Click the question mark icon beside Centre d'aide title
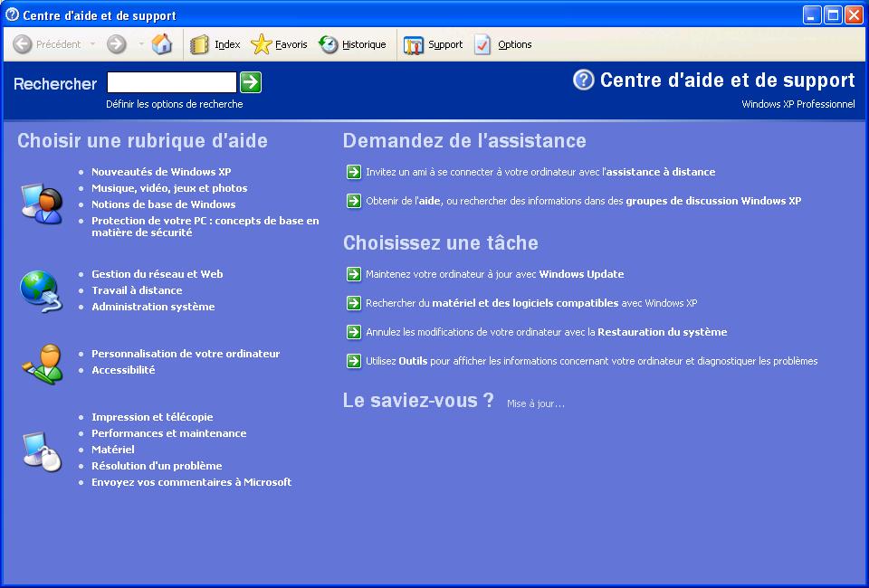The image size is (869, 588). click(x=584, y=81)
